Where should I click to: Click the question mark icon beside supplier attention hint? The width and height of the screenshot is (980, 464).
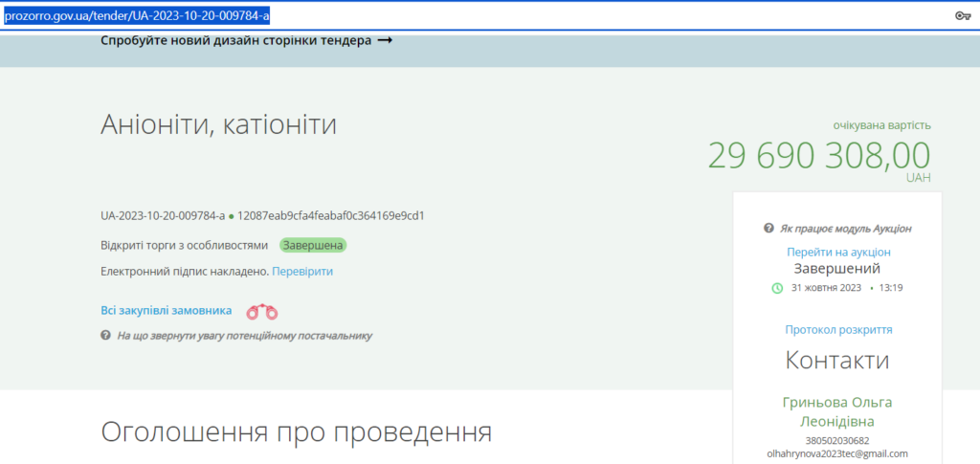click(105, 336)
